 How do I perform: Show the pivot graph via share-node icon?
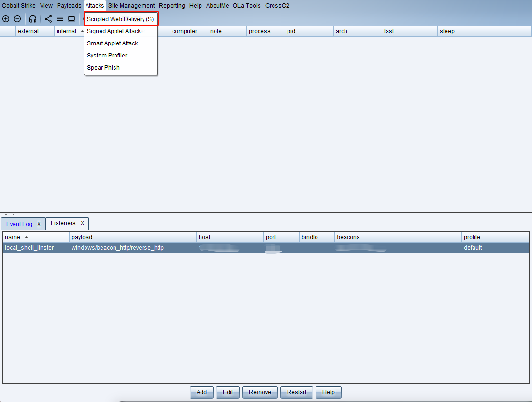(48, 19)
